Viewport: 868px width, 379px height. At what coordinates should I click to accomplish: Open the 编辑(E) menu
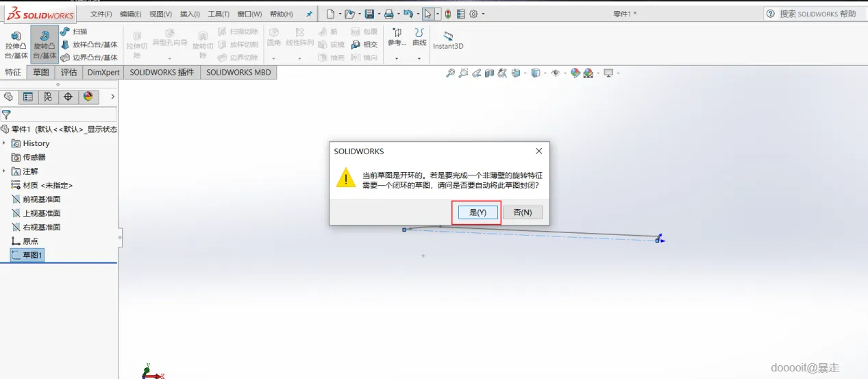(x=130, y=14)
